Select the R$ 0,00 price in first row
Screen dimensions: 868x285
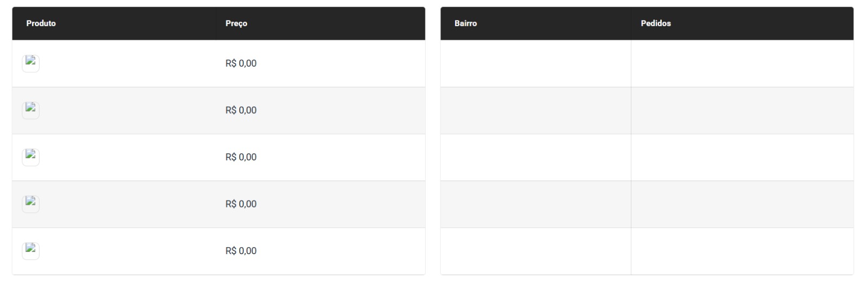[x=241, y=63]
